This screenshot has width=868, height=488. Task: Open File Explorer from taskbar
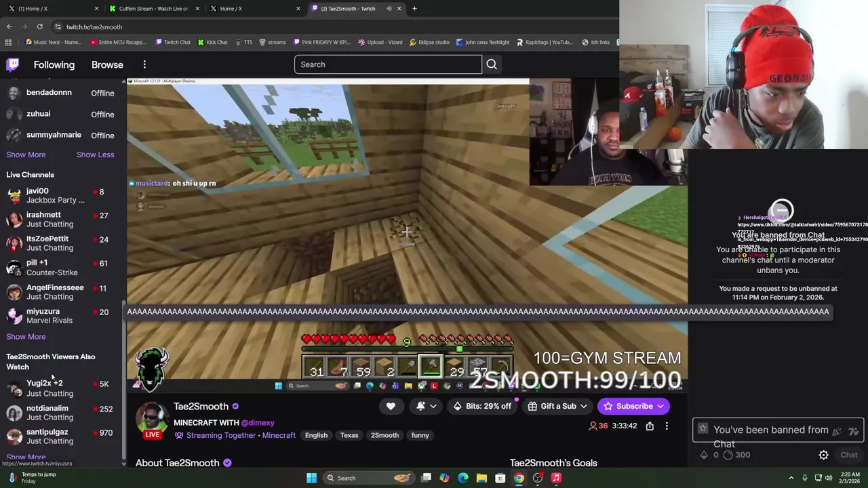tap(481, 478)
